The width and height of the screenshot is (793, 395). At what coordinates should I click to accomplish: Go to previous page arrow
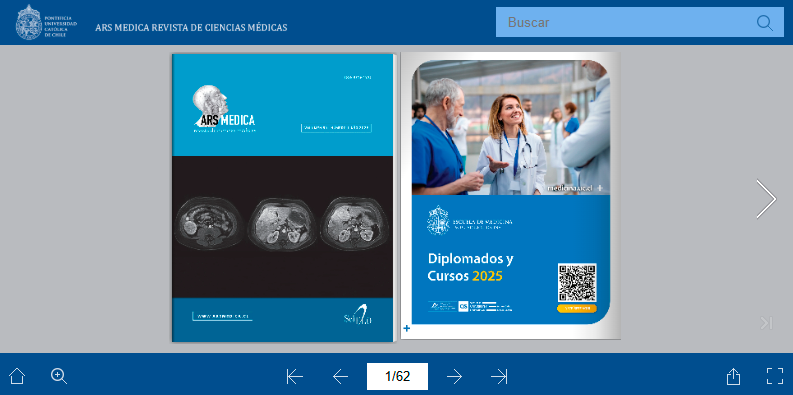(x=340, y=376)
